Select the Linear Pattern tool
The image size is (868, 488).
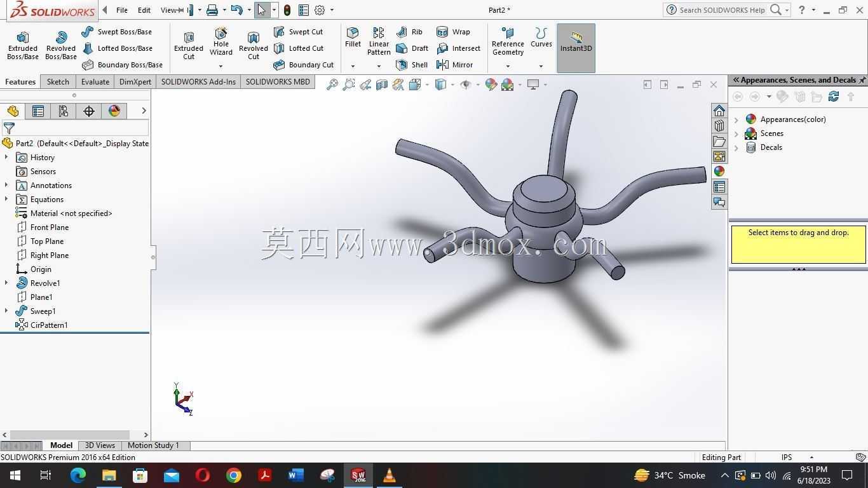[379, 42]
